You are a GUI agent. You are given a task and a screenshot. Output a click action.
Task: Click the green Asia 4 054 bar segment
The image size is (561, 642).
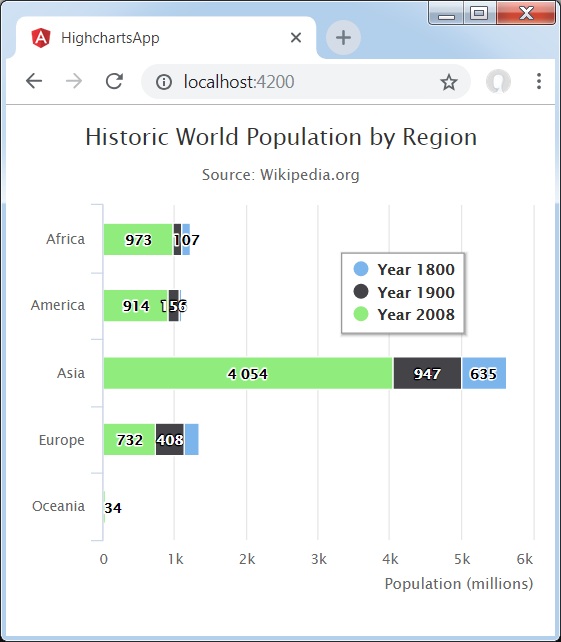pos(248,373)
